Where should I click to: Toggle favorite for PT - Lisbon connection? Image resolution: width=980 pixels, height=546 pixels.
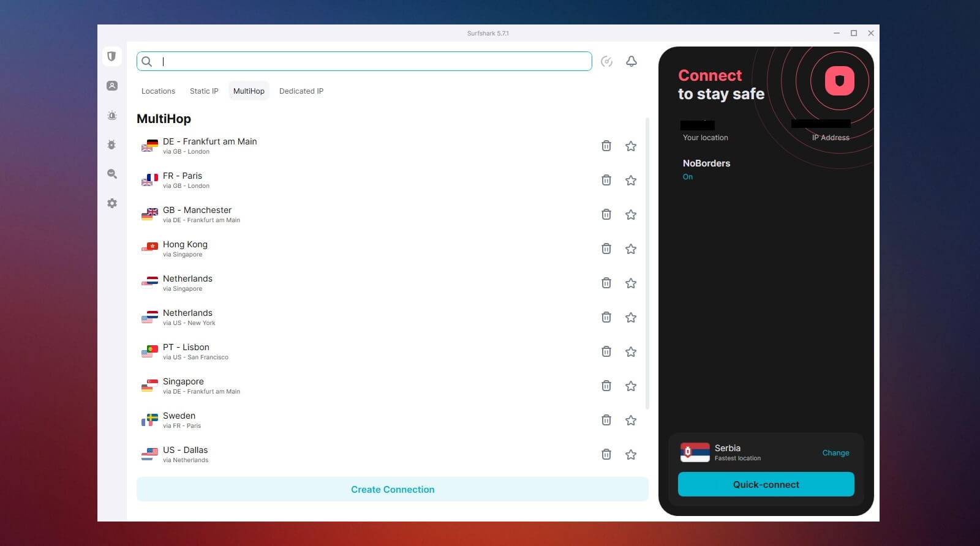coord(630,351)
